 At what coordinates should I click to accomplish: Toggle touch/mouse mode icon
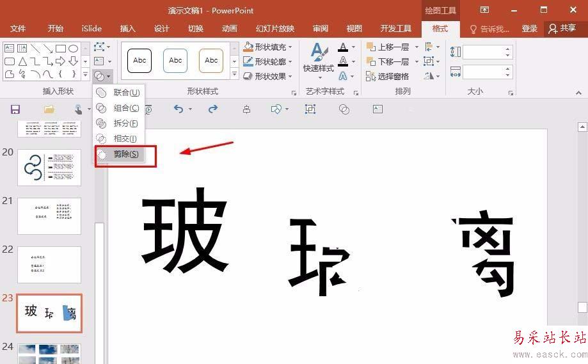pos(78,109)
